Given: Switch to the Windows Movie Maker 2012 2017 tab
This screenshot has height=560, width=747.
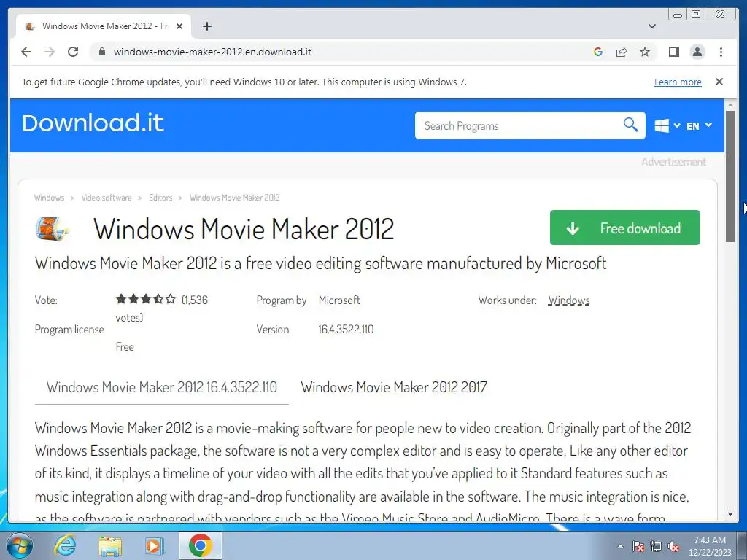Looking at the screenshot, I should pos(393,387).
